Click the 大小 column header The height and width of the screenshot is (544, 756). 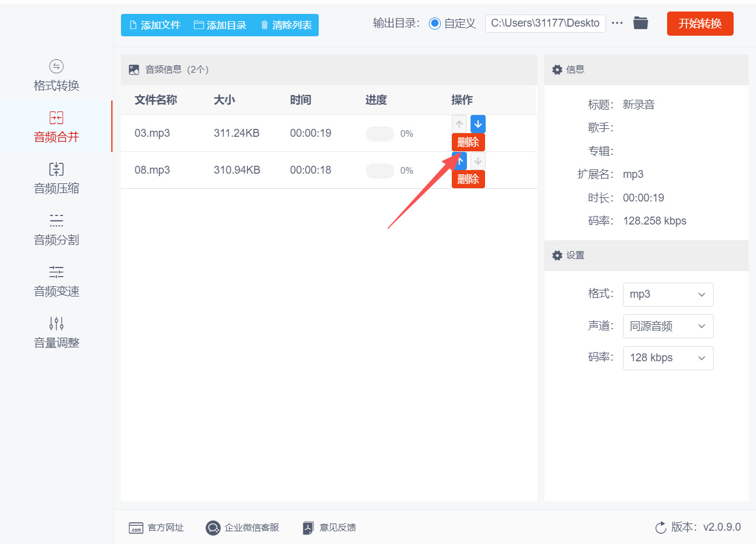224,100
